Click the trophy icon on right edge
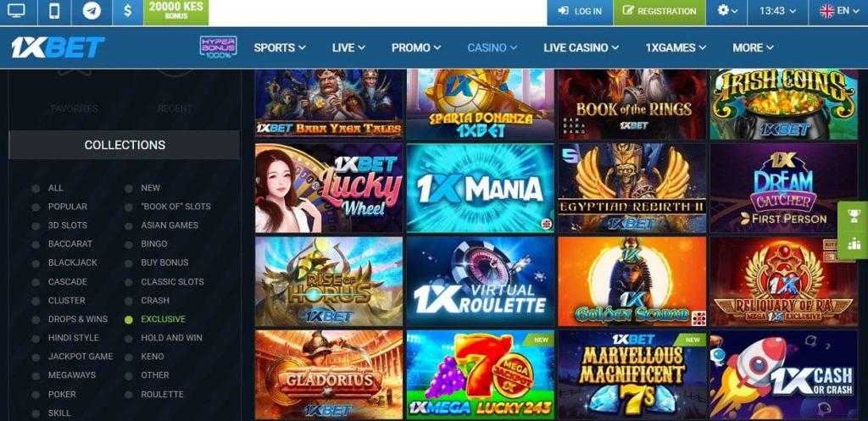The height and width of the screenshot is (421, 868). pyautogui.click(x=854, y=214)
